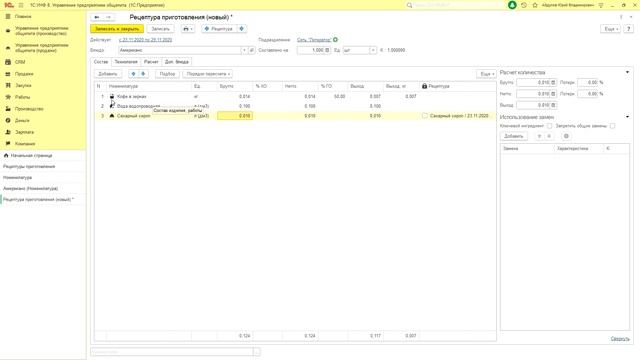Move row down with blue down arrow
Viewport: 640px width, 360px height.
143,74
